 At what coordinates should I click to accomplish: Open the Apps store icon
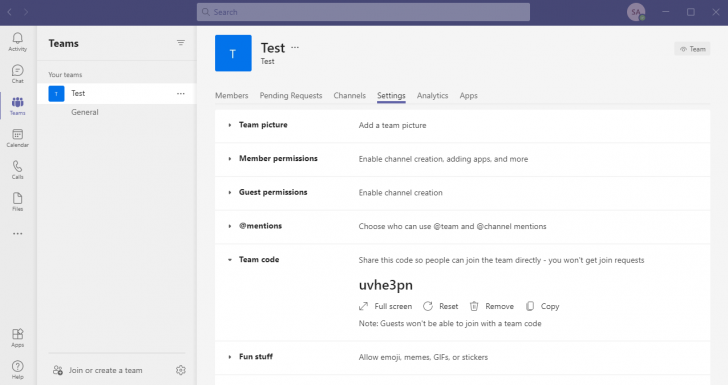pyautogui.click(x=18, y=338)
